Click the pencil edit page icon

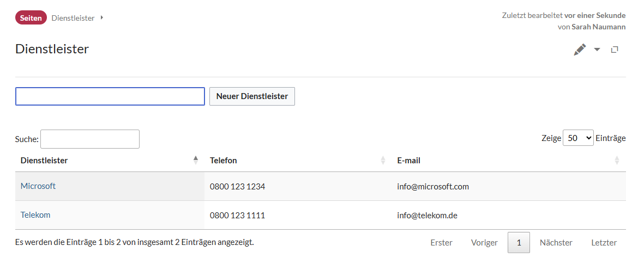tap(580, 50)
